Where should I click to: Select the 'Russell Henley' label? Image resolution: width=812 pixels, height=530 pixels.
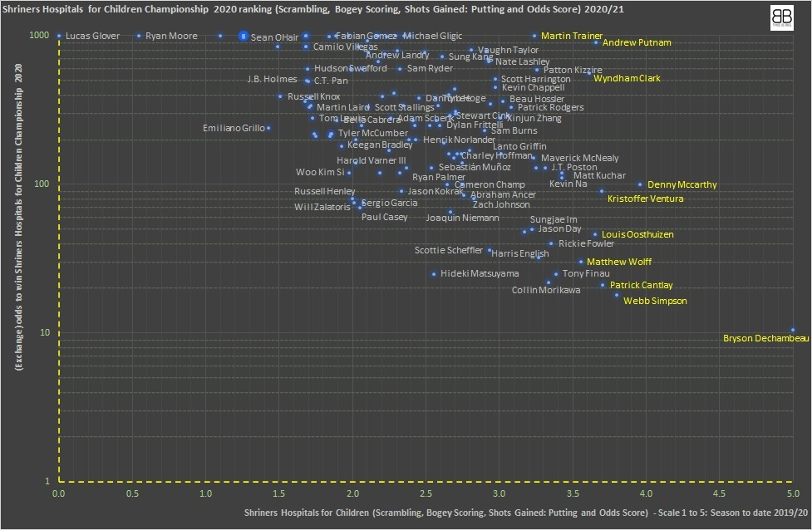325,192
